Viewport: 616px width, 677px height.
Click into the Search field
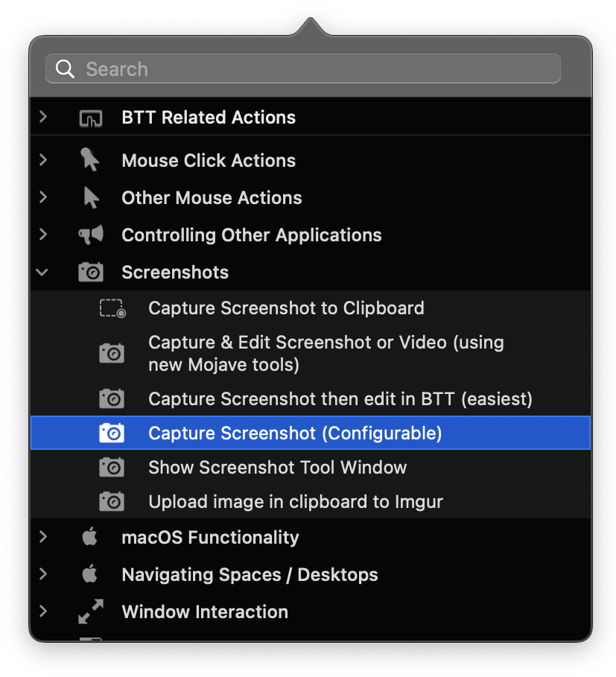click(313, 69)
